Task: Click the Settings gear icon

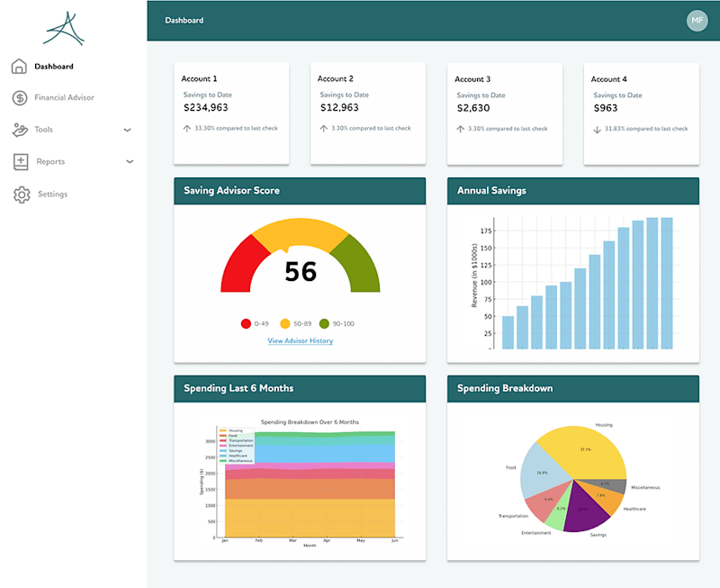Action: (x=22, y=194)
